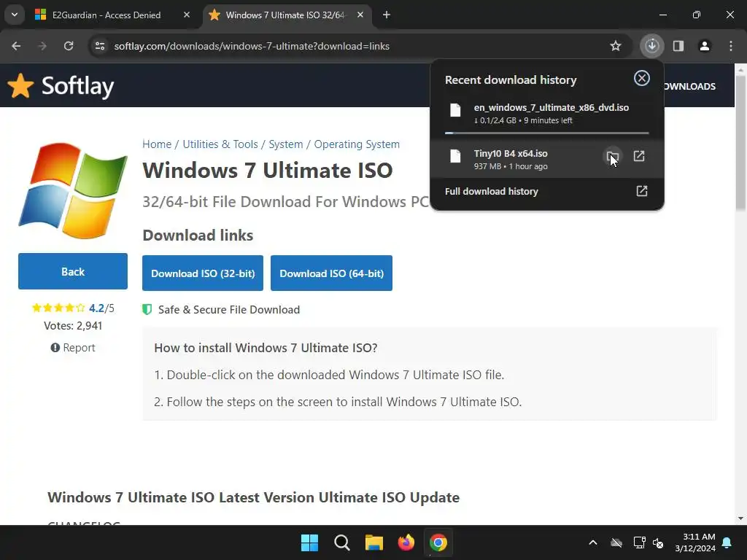The image size is (747, 560).
Task: Launch Firefox from taskbar
Action: pyautogui.click(x=406, y=542)
